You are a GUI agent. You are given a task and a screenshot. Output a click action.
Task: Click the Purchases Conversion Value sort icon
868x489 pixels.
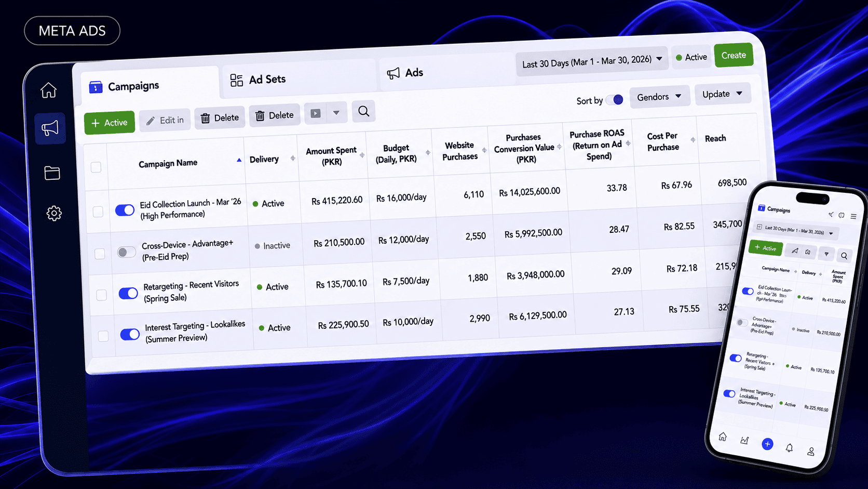coord(559,147)
